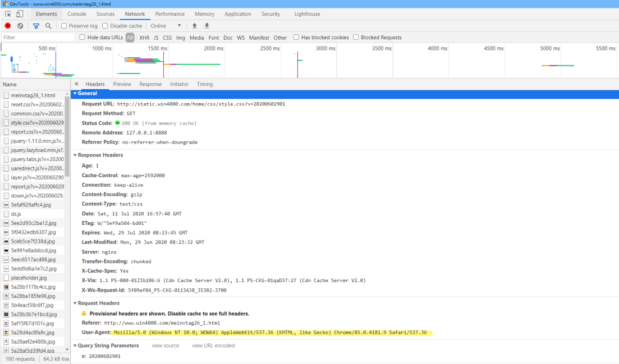This screenshot has width=619, height=364.
Task: Close the request details pane
Action: (76, 84)
